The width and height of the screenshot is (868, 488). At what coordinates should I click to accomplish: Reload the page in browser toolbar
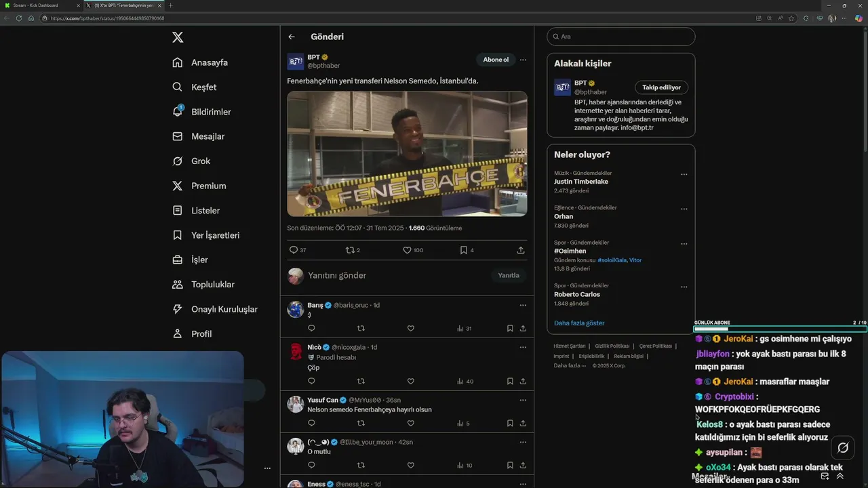(x=19, y=18)
